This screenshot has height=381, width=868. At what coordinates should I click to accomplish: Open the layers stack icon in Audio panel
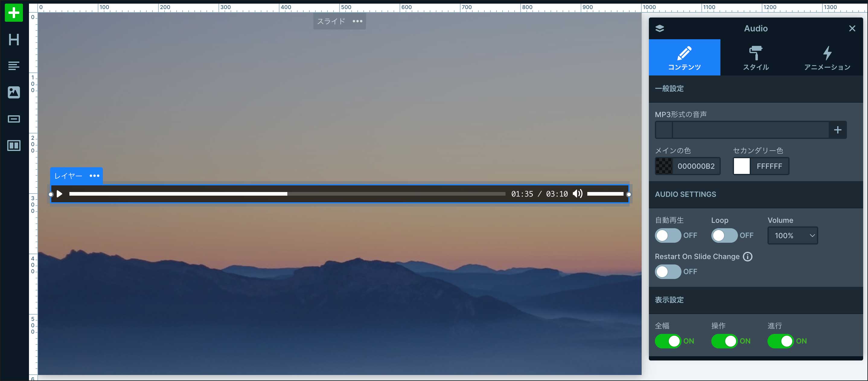(659, 29)
